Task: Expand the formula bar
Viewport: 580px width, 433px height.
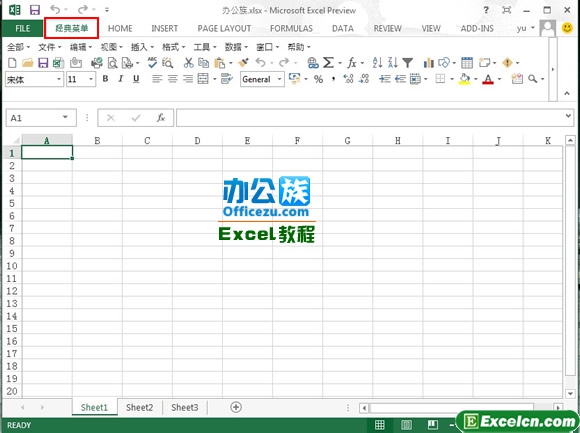Action: click(x=568, y=116)
